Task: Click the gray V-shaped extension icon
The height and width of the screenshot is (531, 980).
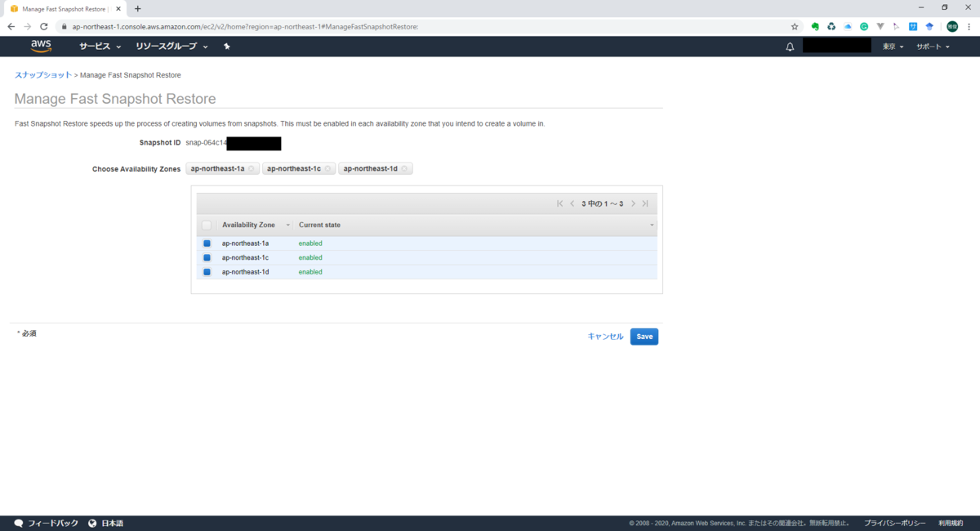Action: pyautogui.click(x=880, y=26)
